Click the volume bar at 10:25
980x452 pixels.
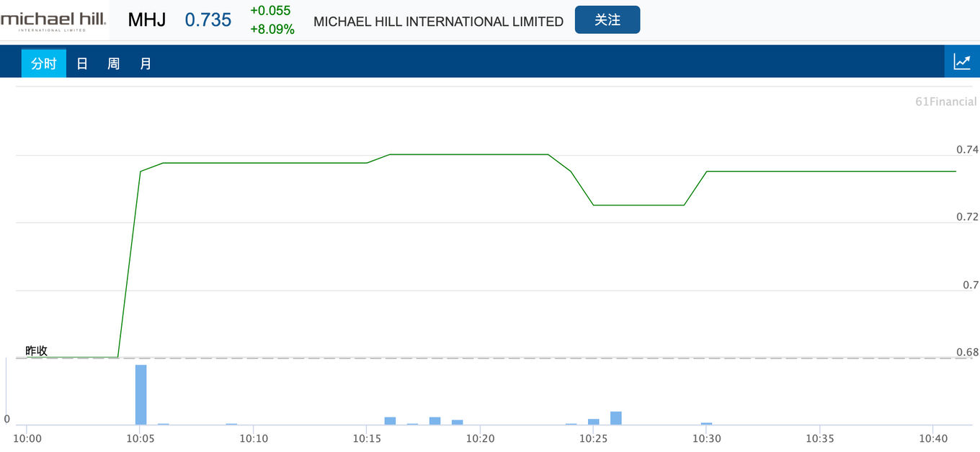point(593,422)
